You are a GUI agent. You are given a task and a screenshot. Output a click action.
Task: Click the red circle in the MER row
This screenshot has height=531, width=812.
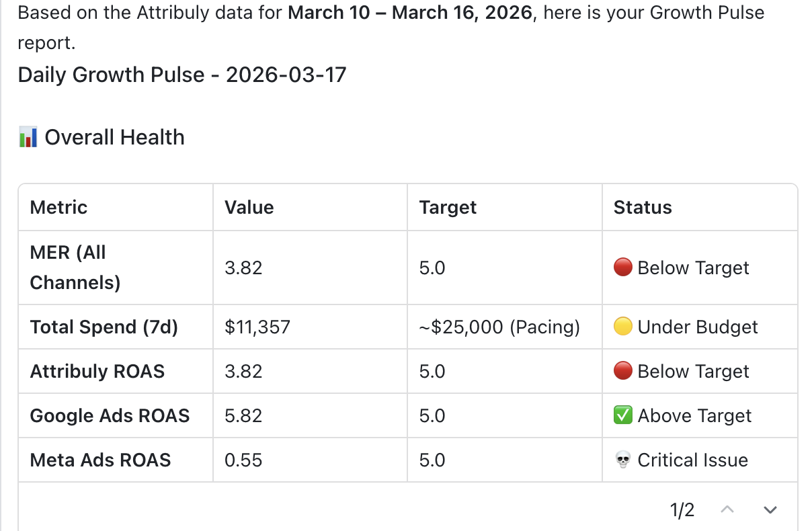[x=623, y=268]
